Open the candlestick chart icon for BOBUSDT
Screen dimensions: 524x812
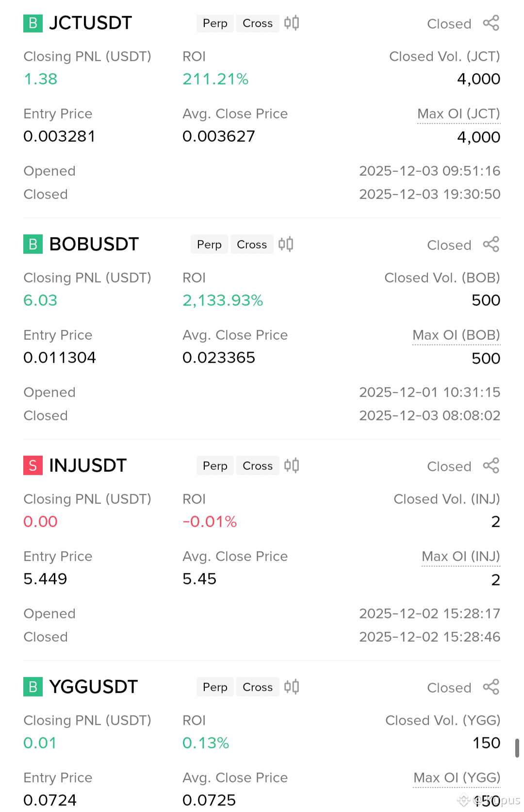click(x=286, y=244)
